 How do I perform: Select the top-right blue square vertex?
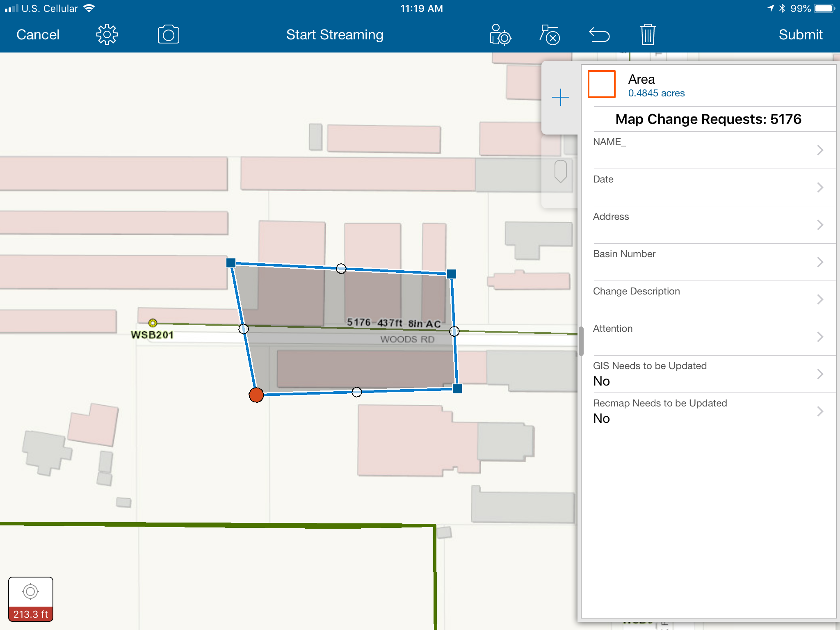452,274
